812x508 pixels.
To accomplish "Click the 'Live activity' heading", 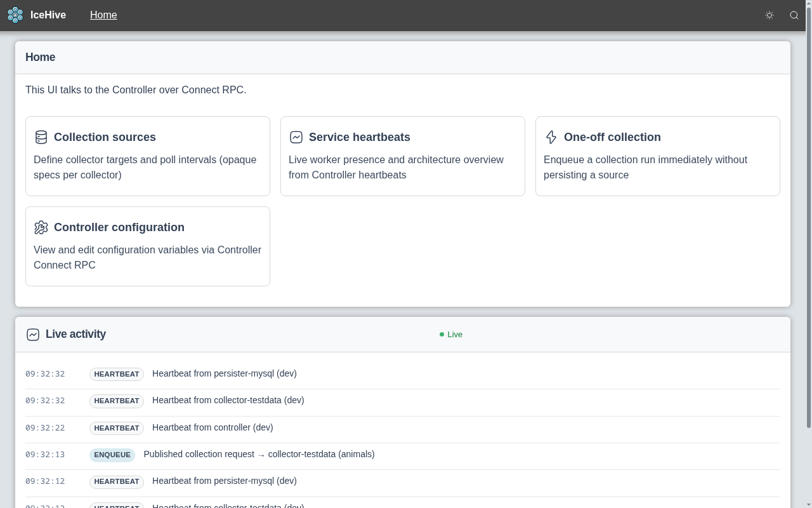I will click(75, 334).
